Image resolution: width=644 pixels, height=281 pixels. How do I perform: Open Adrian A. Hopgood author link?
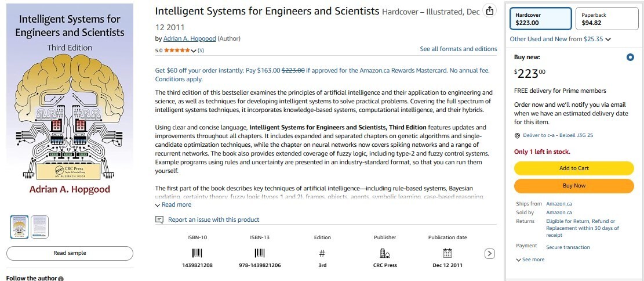tap(190, 39)
